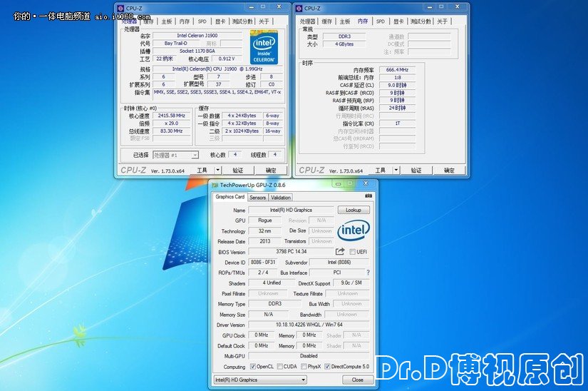The width and height of the screenshot is (588, 391).
Task: Click the Release Date value 2013
Action: coord(264,241)
